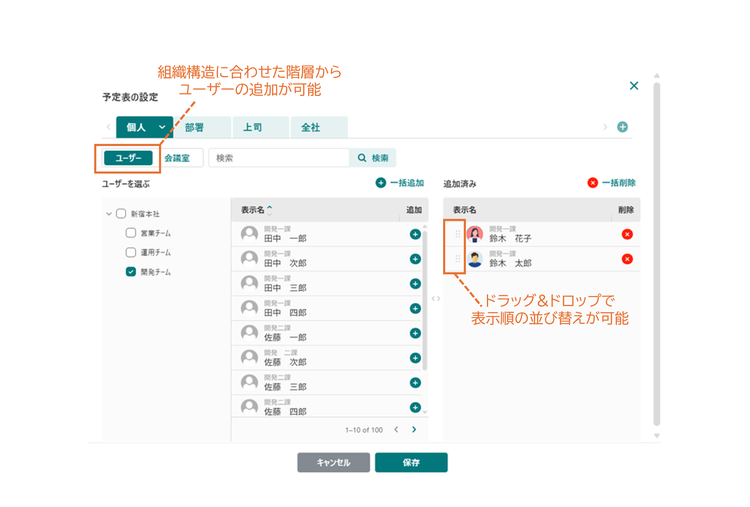Check the 営業チーム checkbox

click(x=131, y=233)
